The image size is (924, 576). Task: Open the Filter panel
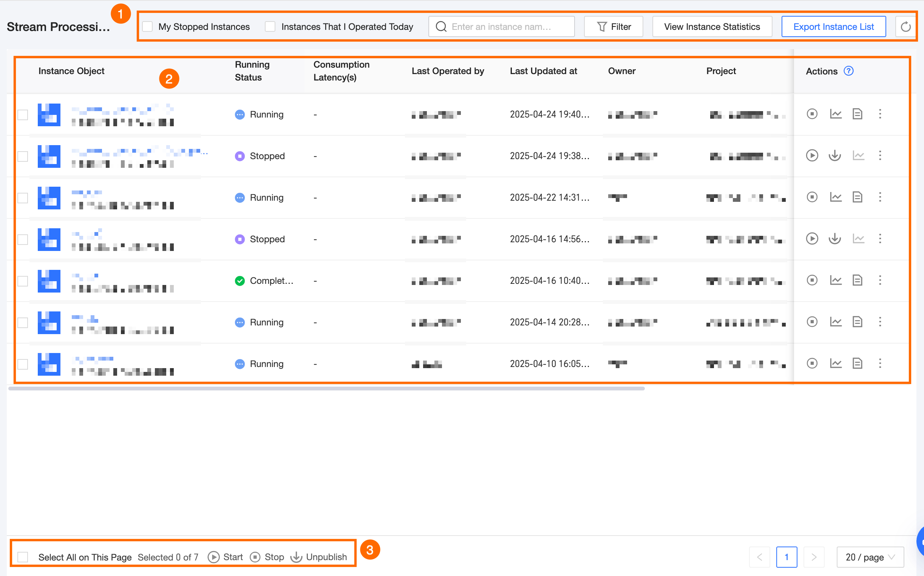[x=613, y=27]
